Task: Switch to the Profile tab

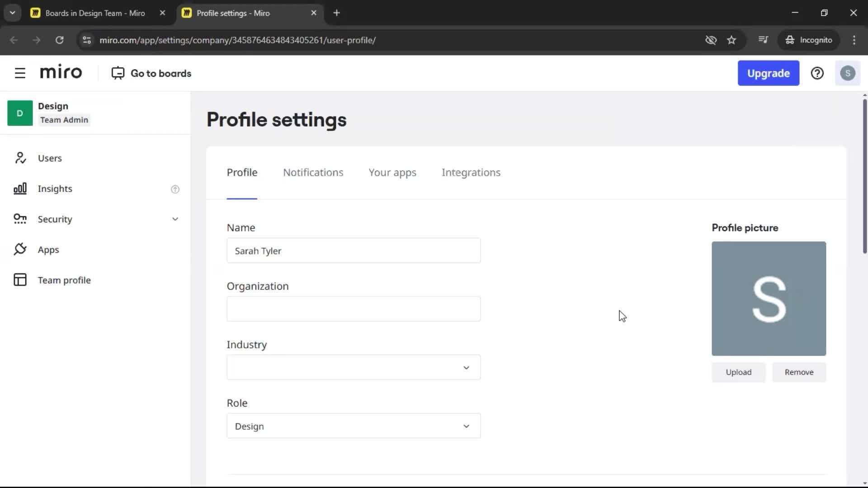Action: click(242, 173)
